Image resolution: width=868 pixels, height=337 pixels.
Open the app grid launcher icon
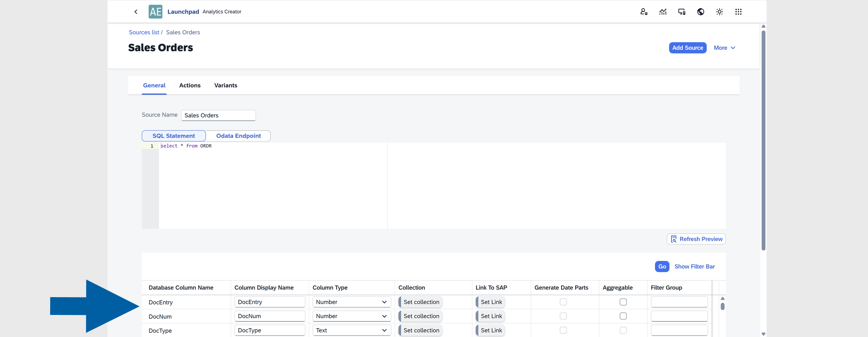coord(738,11)
